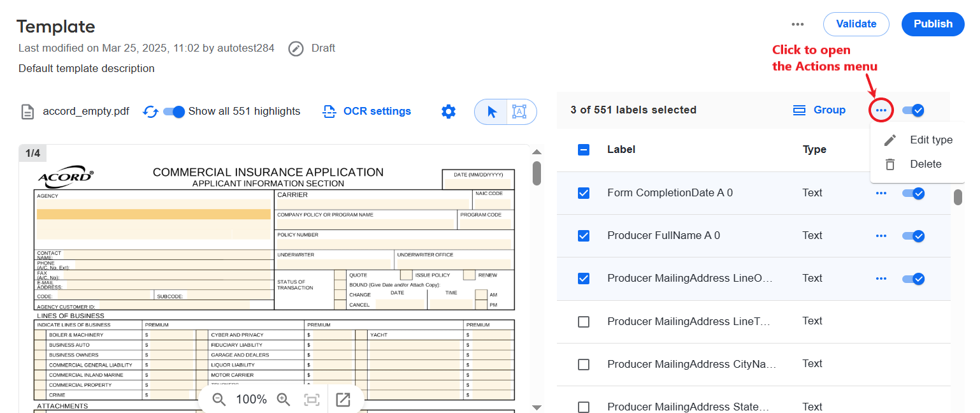Click the Delete trash icon
The height and width of the screenshot is (413, 980).
point(890,164)
